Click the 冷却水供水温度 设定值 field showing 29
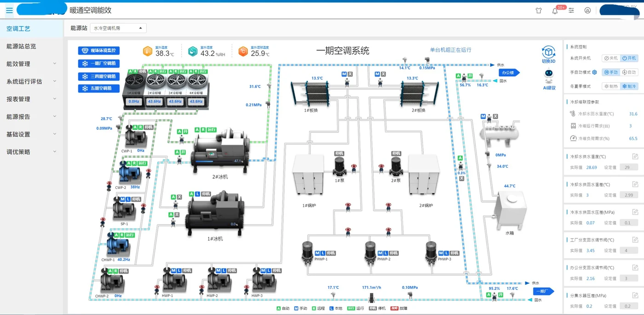The image size is (644, 315). coord(629,167)
